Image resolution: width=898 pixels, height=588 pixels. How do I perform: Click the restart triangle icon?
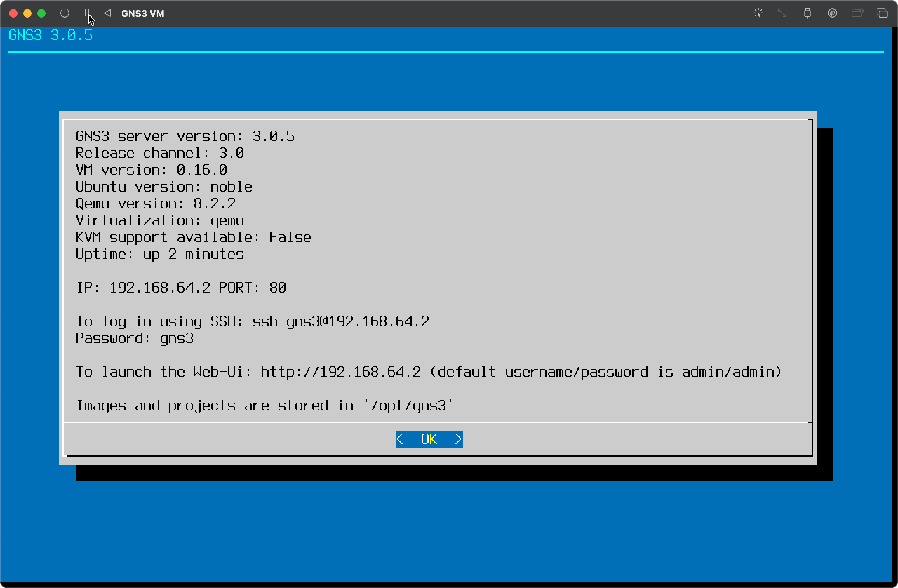tap(108, 13)
